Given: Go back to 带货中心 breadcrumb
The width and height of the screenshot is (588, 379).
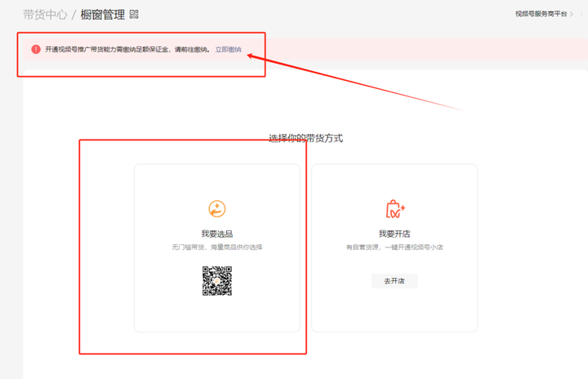Looking at the screenshot, I should (45, 15).
